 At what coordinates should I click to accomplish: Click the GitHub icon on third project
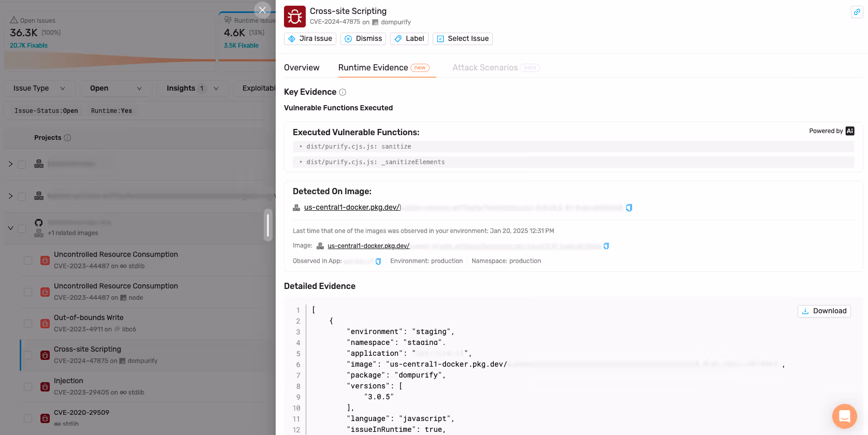(x=39, y=223)
